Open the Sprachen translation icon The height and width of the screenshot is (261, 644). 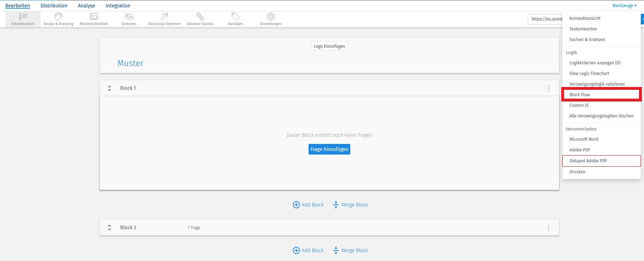[129, 16]
